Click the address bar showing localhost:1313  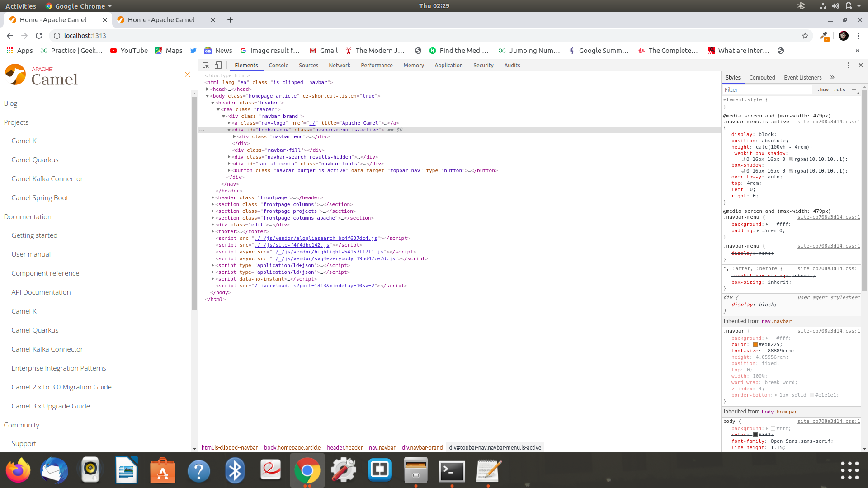[x=425, y=36]
